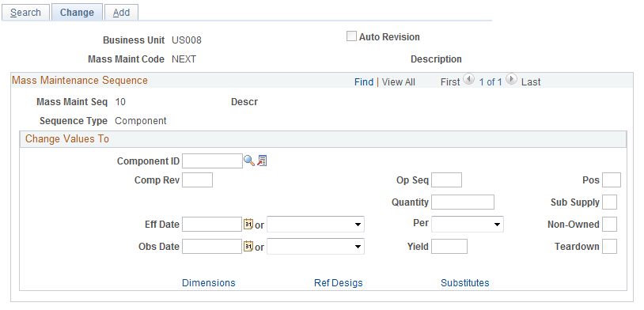Click the Find link in sequence header
The width and height of the screenshot is (644, 310).
click(x=364, y=82)
